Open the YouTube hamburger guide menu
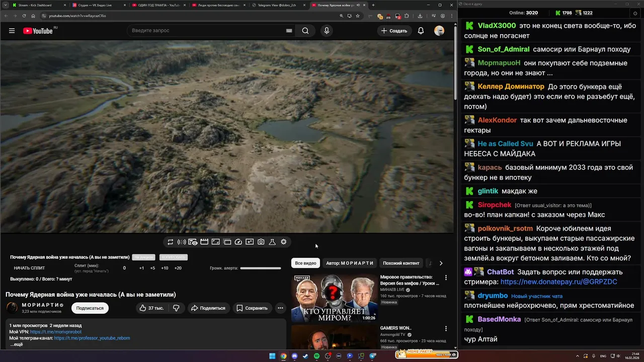The width and height of the screenshot is (644, 362). (12, 31)
